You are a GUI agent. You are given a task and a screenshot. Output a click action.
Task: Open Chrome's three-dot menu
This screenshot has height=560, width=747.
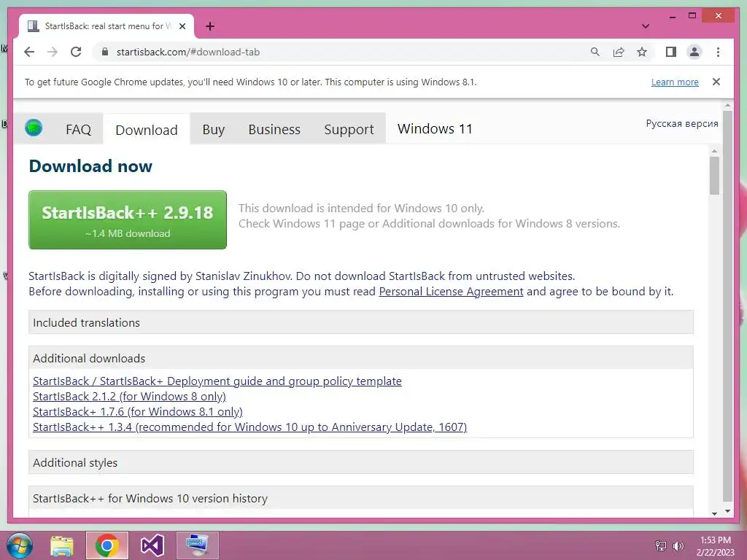pos(718,52)
